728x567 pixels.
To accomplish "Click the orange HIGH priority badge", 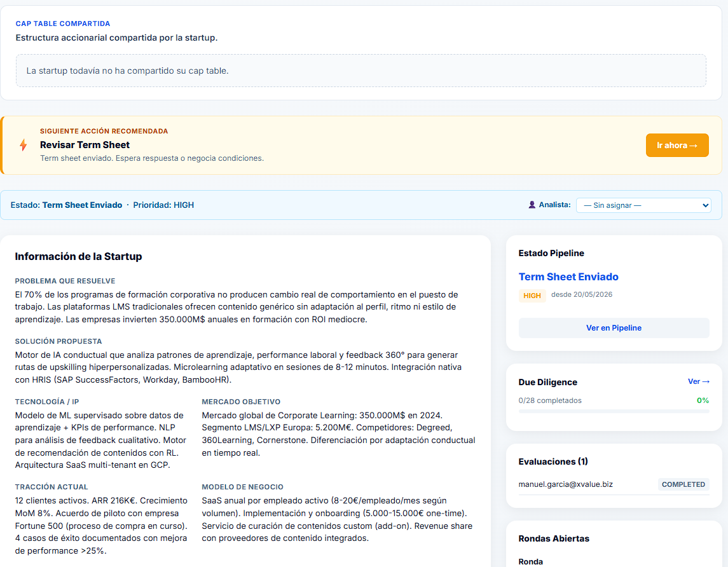I will pyautogui.click(x=532, y=296).
